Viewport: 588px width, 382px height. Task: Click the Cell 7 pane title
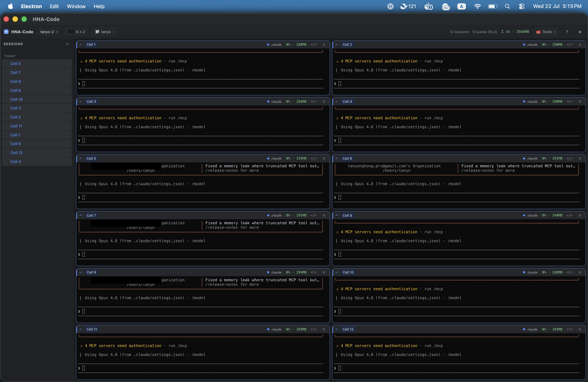pyautogui.click(x=91, y=216)
